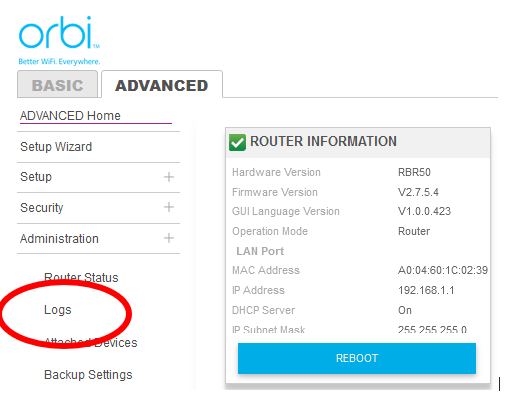Open the Security menu item
Viewport: 513px width, 401px height.
click(x=42, y=208)
